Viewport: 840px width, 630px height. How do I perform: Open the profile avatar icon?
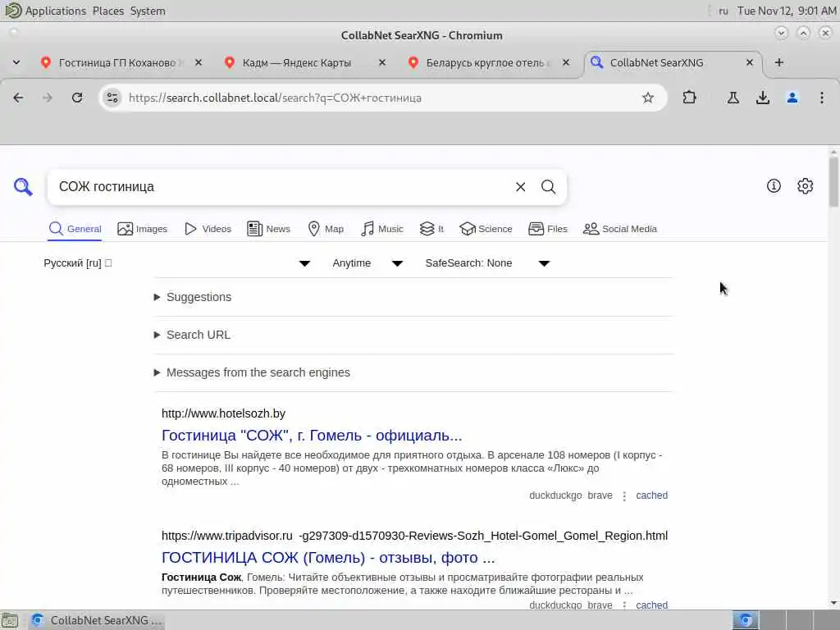pyautogui.click(x=792, y=98)
